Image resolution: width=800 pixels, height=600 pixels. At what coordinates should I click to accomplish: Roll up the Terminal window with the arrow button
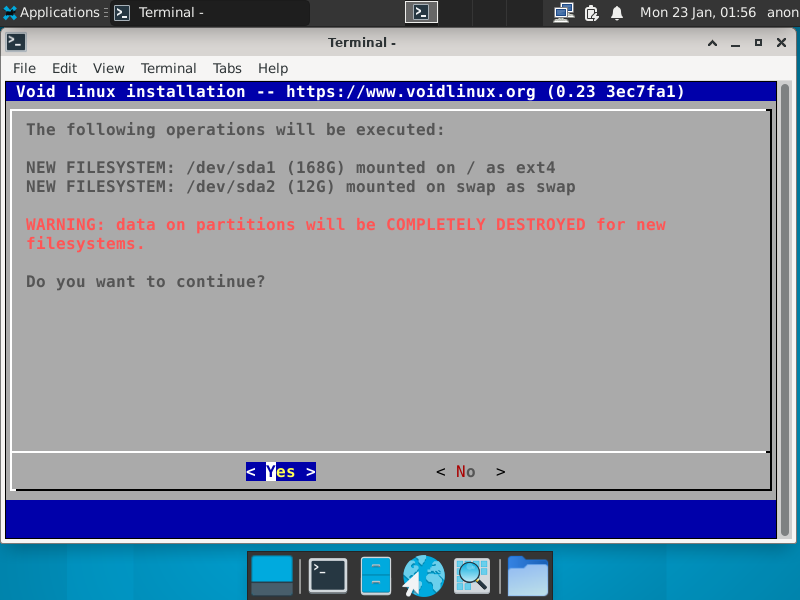713,43
